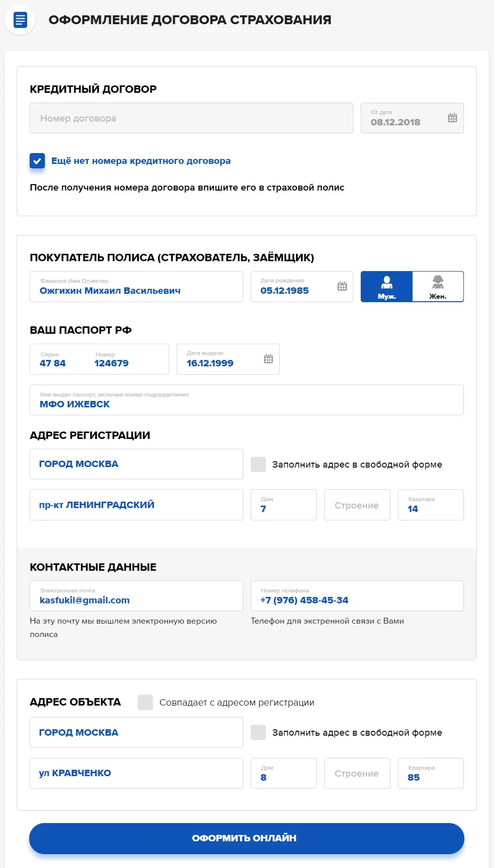Uncheck 'Ещё нет номера кредитного договора'
This screenshot has height=868, width=494.
(x=38, y=161)
